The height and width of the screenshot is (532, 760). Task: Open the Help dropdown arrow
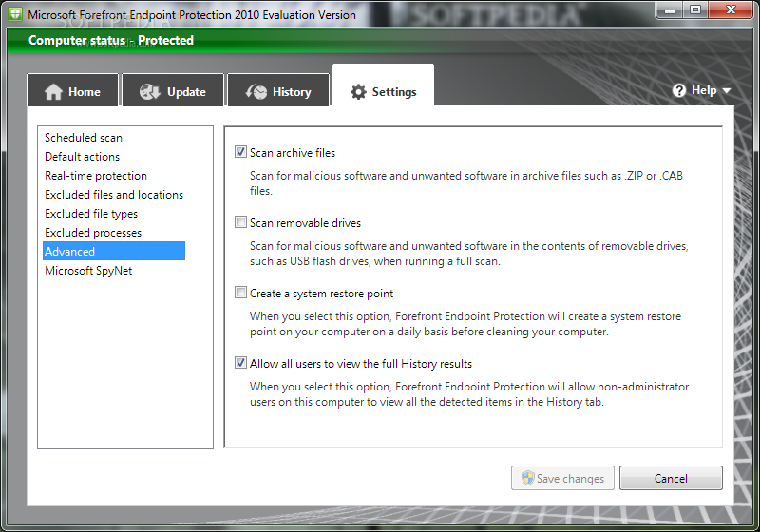click(x=726, y=90)
